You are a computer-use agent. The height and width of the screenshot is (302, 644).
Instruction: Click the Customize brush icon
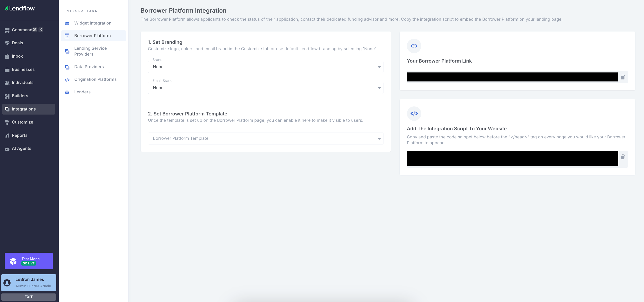[7, 122]
